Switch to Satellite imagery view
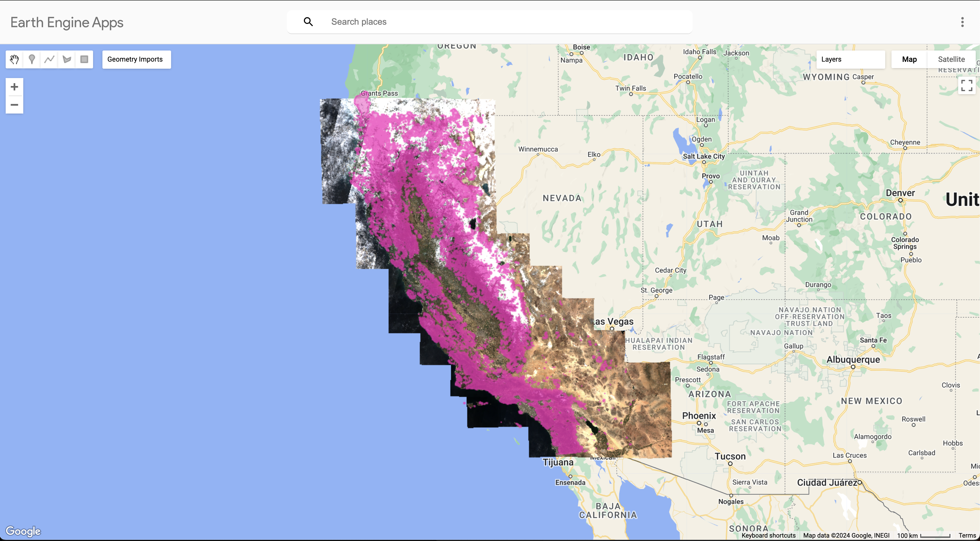 click(x=951, y=59)
